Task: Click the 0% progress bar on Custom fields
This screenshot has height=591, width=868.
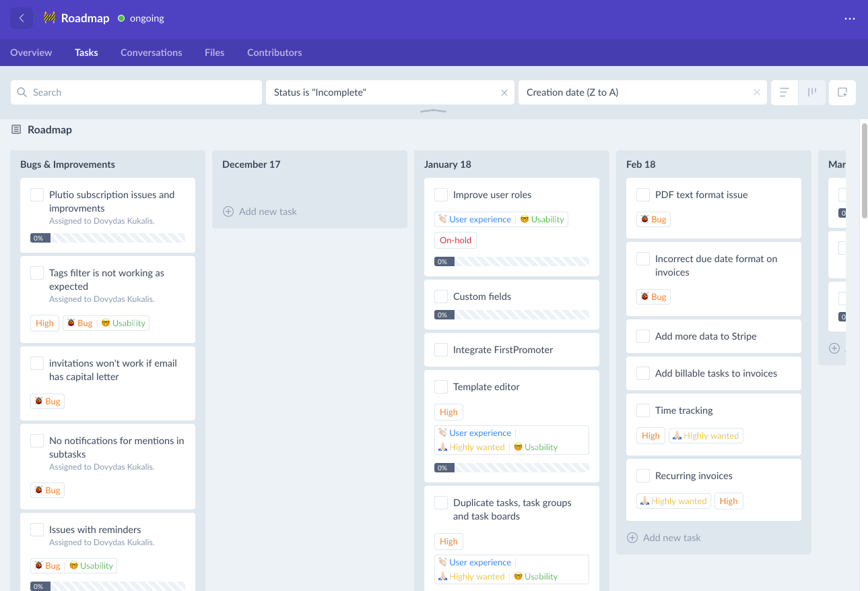Action: [511, 314]
